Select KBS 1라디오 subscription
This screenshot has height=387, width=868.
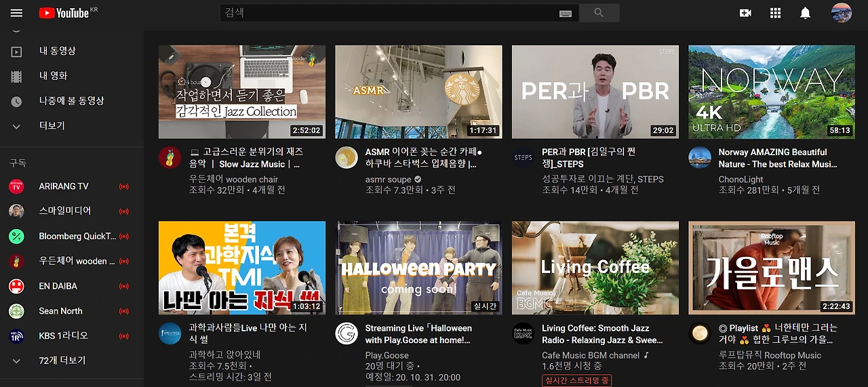click(x=72, y=336)
